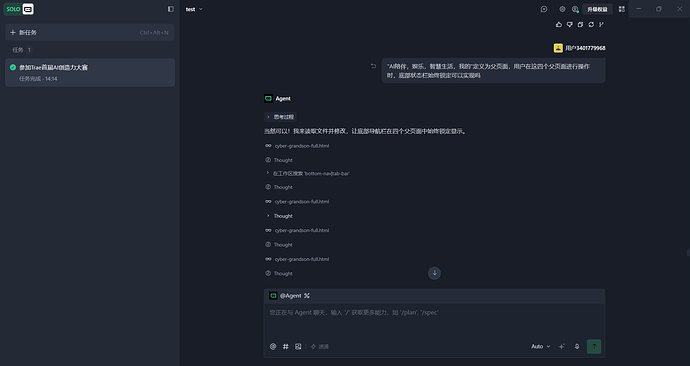
Task: Select task 参加Trae首届AI创造力大赛
Action: (x=90, y=73)
